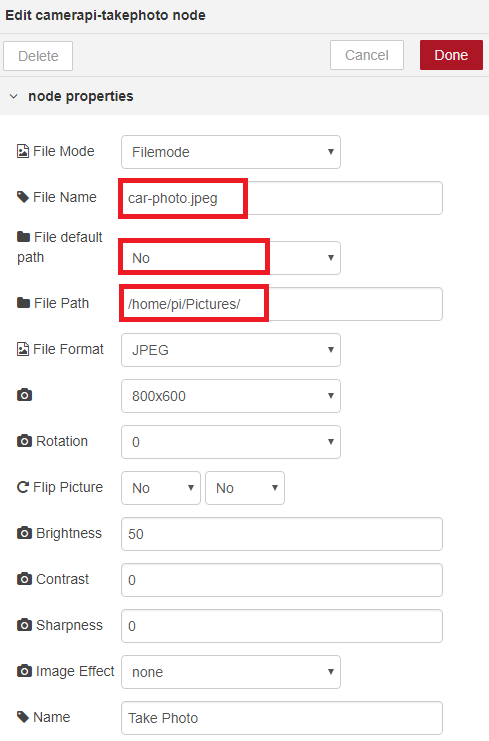
Task: Click the camera icon beside Image Effect
Action: pos(25,671)
